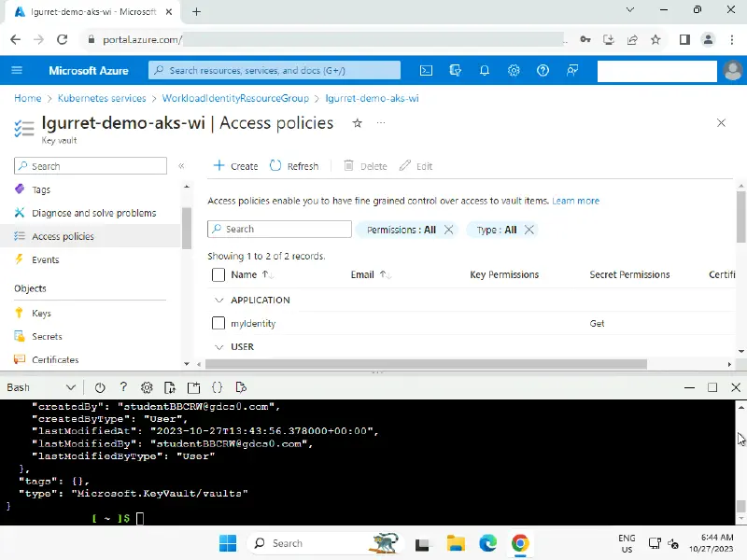Check the myIdentity row checkbox
747x560 pixels.
[218, 323]
